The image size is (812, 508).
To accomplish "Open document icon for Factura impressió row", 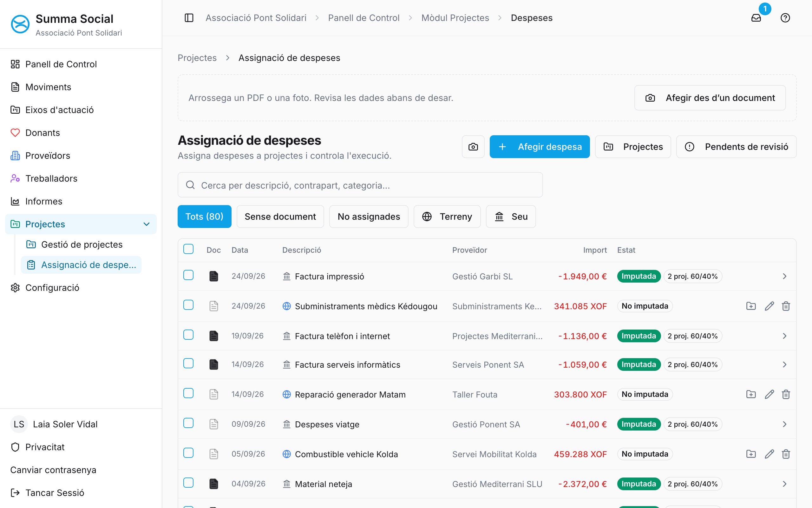I will (x=214, y=276).
